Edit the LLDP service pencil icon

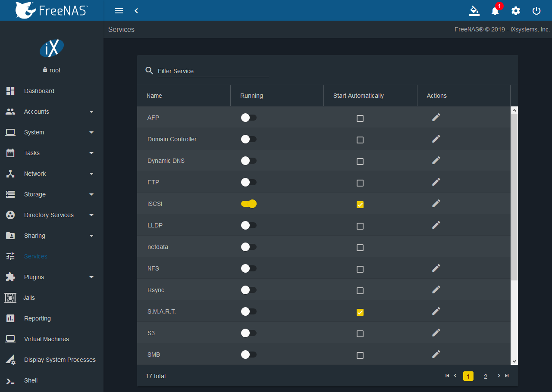[x=436, y=225]
